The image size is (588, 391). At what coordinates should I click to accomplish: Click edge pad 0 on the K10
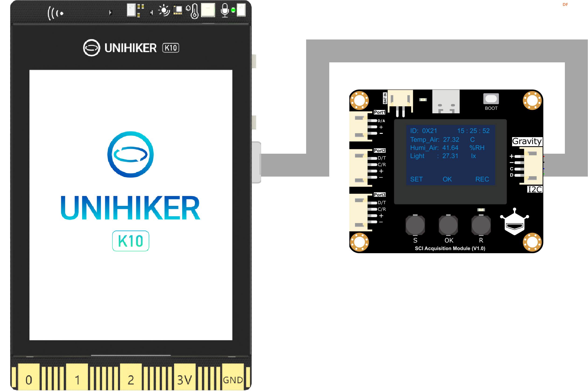tap(29, 377)
